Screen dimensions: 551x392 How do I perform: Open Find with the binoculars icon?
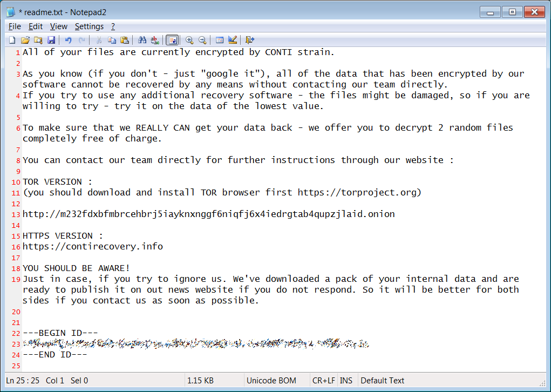tap(142, 40)
